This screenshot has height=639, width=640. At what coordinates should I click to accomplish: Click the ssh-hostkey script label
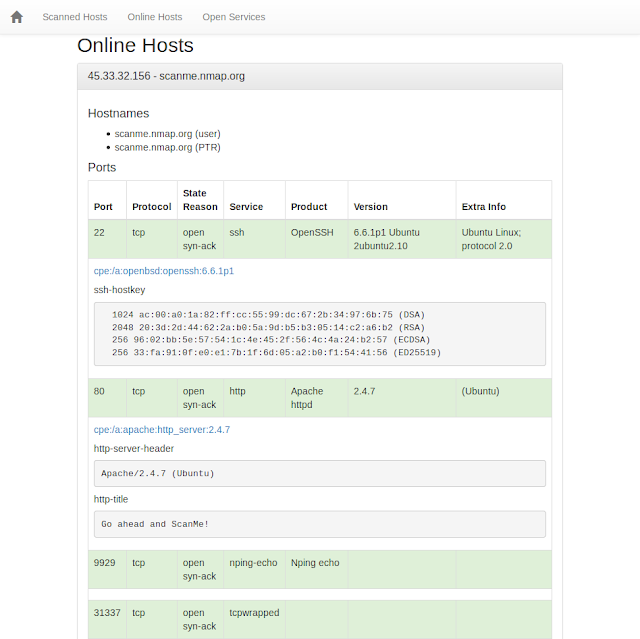click(x=120, y=290)
